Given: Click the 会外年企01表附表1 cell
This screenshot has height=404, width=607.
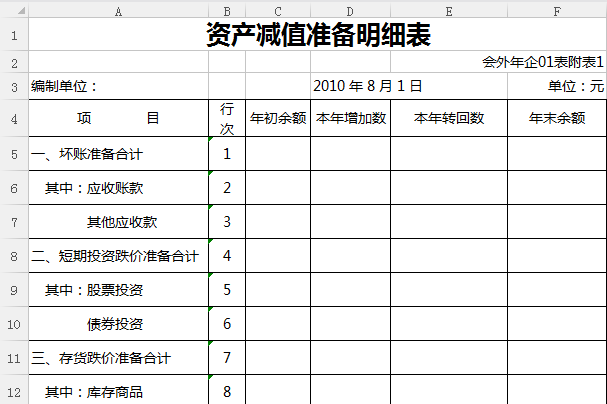Looking at the screenshot, I should (543, 62).
